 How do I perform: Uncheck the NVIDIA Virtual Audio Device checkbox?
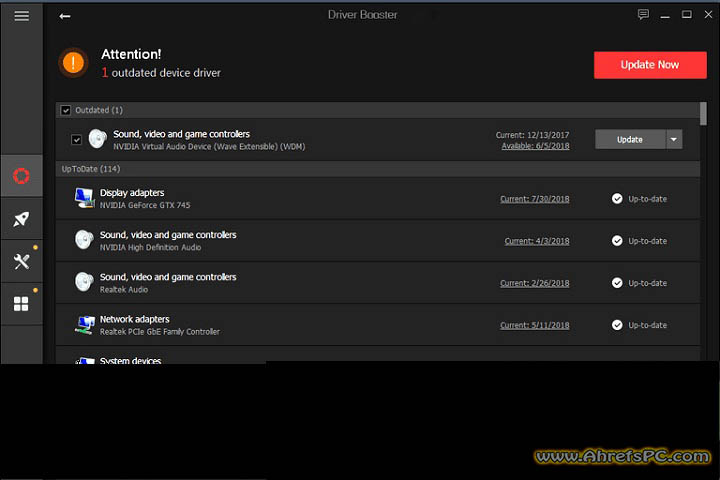coord(77,139)
